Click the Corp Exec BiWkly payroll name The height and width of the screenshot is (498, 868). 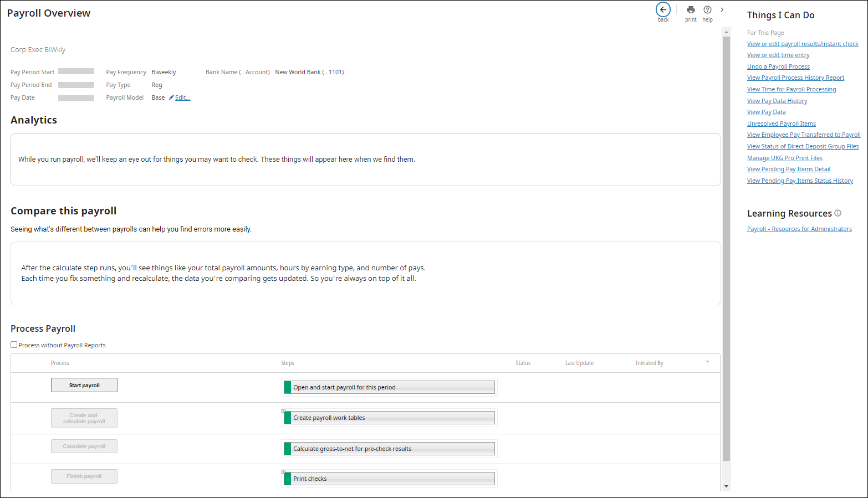38,50
